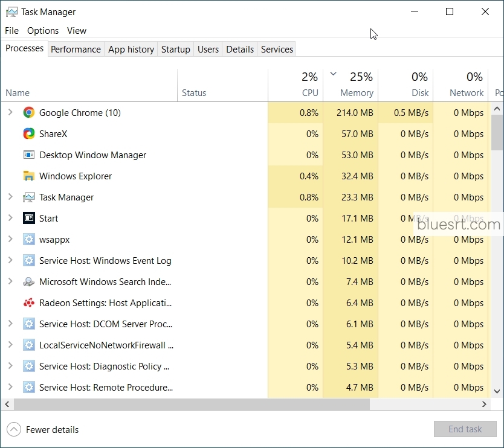Screen dimensions: 504x448
Task: Switch to the Performance tab
Action: point(76,49)
